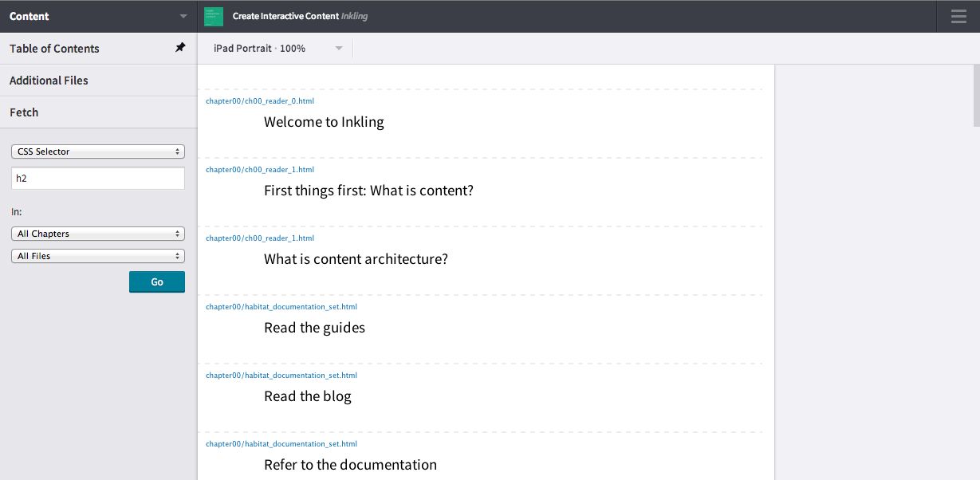This screenshot has width=980, height=480.
Task: Open the All Files dropdown
Action: pyautogui.click(x=97, y=255)
